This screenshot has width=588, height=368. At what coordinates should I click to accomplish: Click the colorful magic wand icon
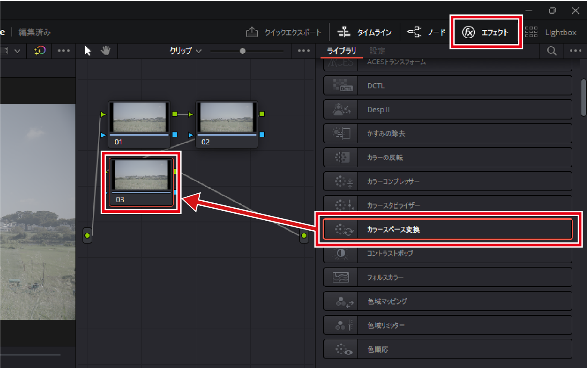click(x=39, y=51)
